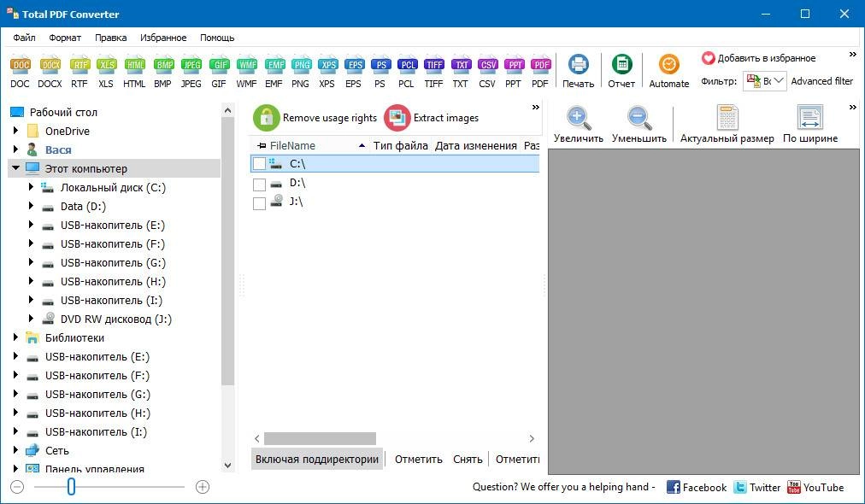
Task: Choose WMF conversion format
Action: point(246,72)
